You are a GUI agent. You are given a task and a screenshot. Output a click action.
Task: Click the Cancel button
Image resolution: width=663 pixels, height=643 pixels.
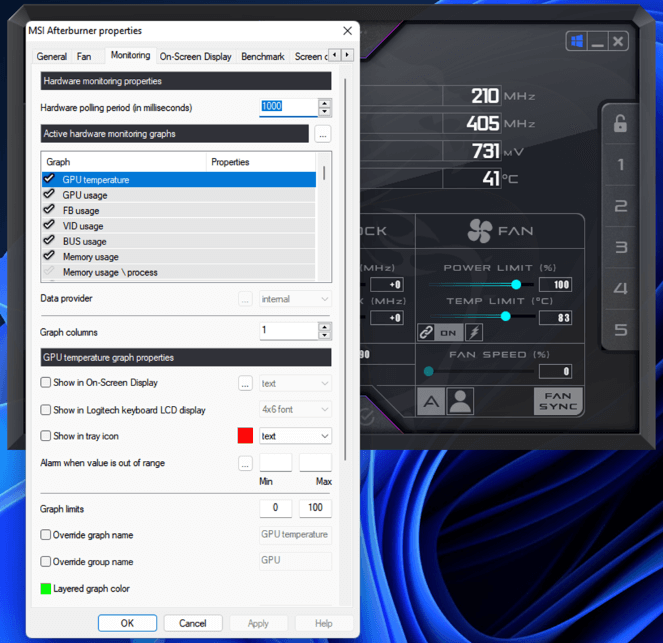coord(193,623)
